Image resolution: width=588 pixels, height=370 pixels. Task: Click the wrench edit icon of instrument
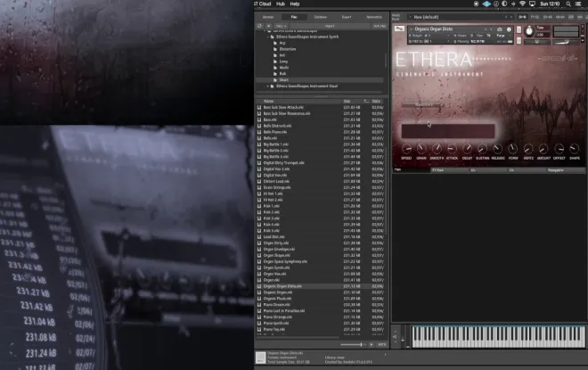[399, 29]
